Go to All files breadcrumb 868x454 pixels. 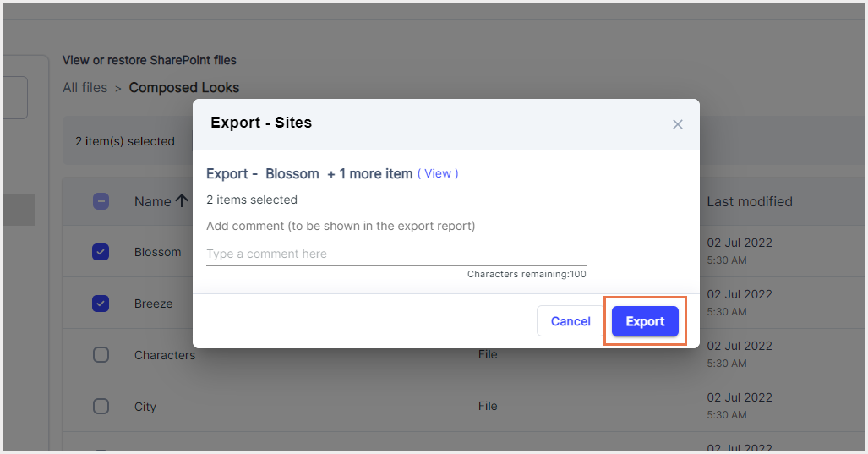pyautogui.click(x=85, y=87)
